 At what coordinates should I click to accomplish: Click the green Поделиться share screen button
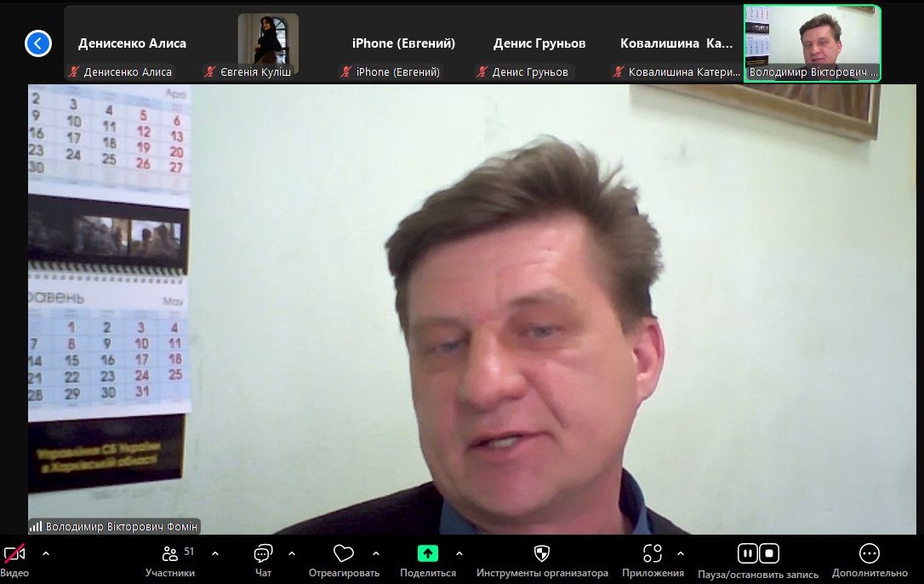click(428, 553)
